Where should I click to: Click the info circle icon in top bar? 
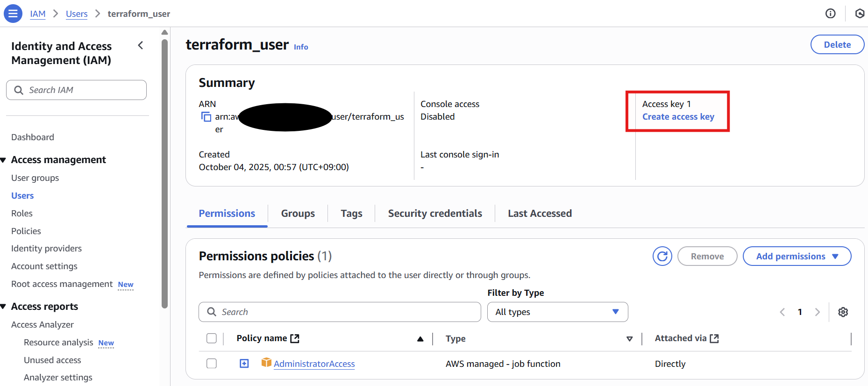click(830, 14)
